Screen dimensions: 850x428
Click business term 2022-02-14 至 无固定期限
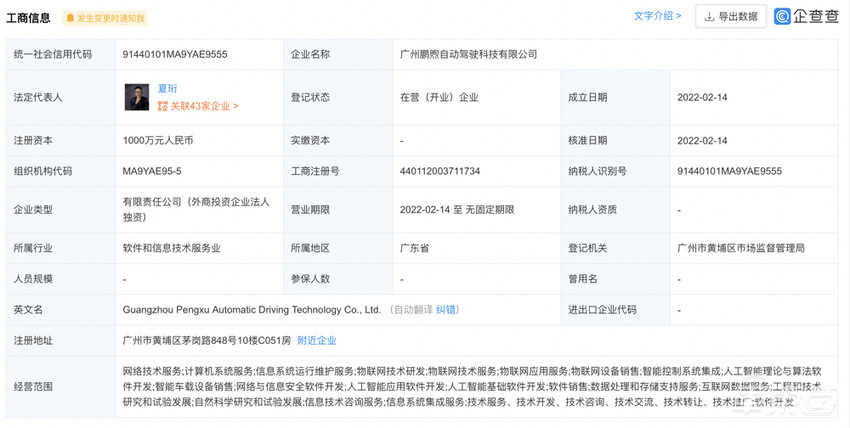(457, 210)
